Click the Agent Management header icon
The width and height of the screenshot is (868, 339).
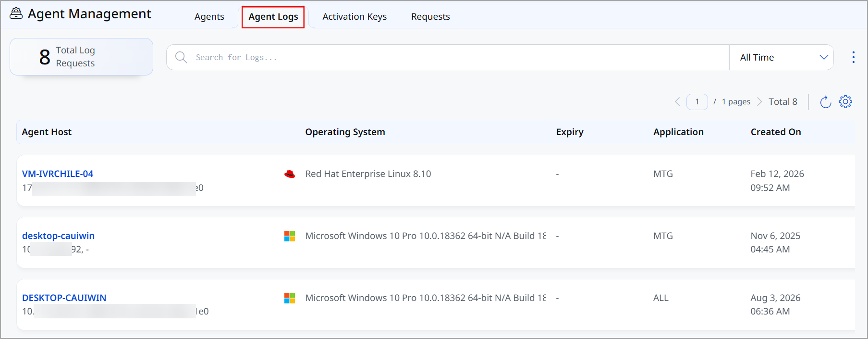16,13
